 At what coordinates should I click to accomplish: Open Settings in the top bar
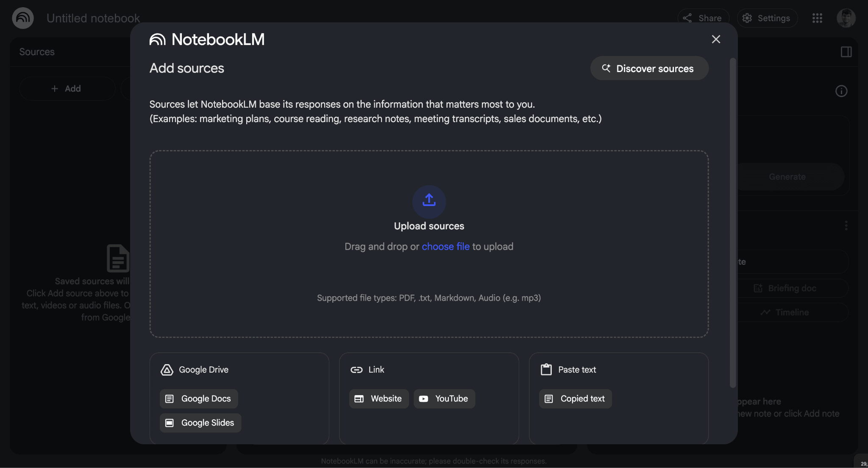click(x=767, y=18)
